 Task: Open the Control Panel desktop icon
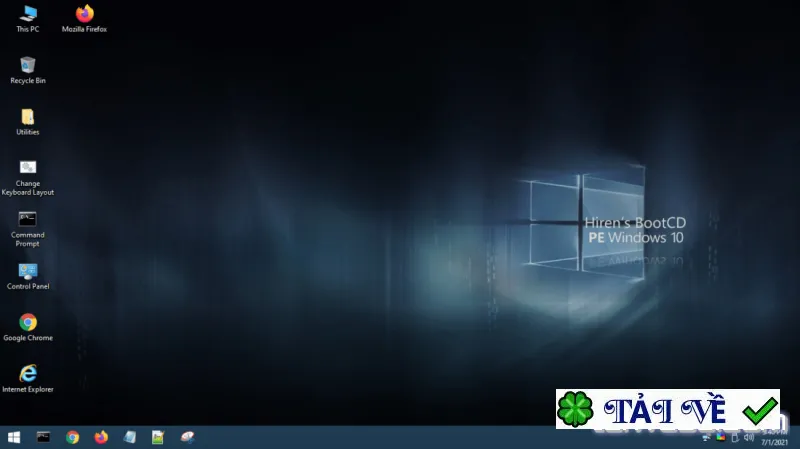28,276
